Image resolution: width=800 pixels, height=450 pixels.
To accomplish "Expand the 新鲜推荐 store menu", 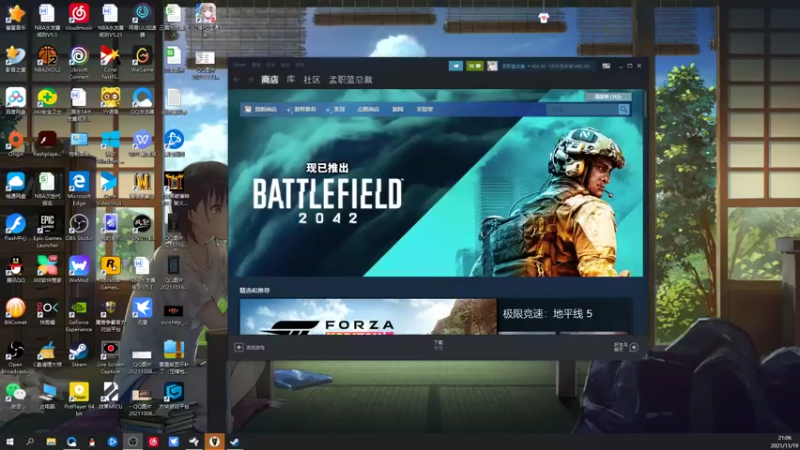I will pyautogui.click(x=302, y=109).
